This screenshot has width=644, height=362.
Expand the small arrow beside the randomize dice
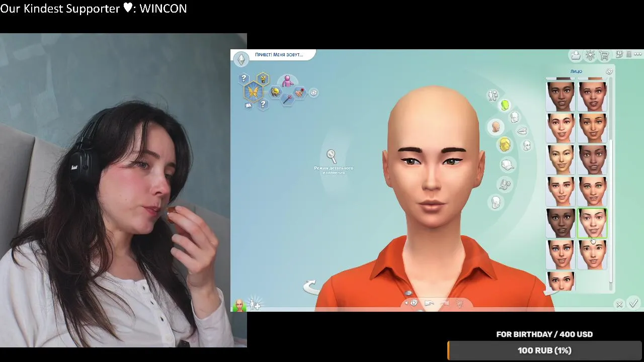tap(406, 303)
